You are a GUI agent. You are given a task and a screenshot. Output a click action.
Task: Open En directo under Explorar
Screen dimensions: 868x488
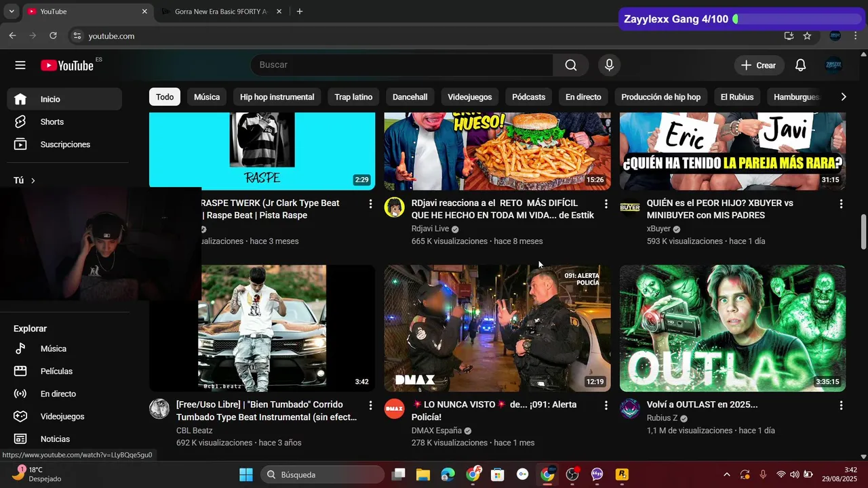(x=64, y=394)
